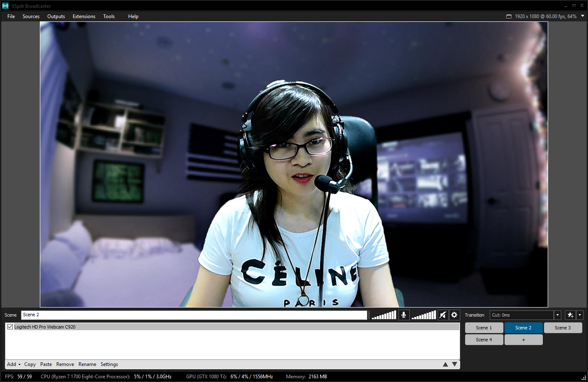
Task: Move the source down with the down arrow
Action: click(454, 364)
